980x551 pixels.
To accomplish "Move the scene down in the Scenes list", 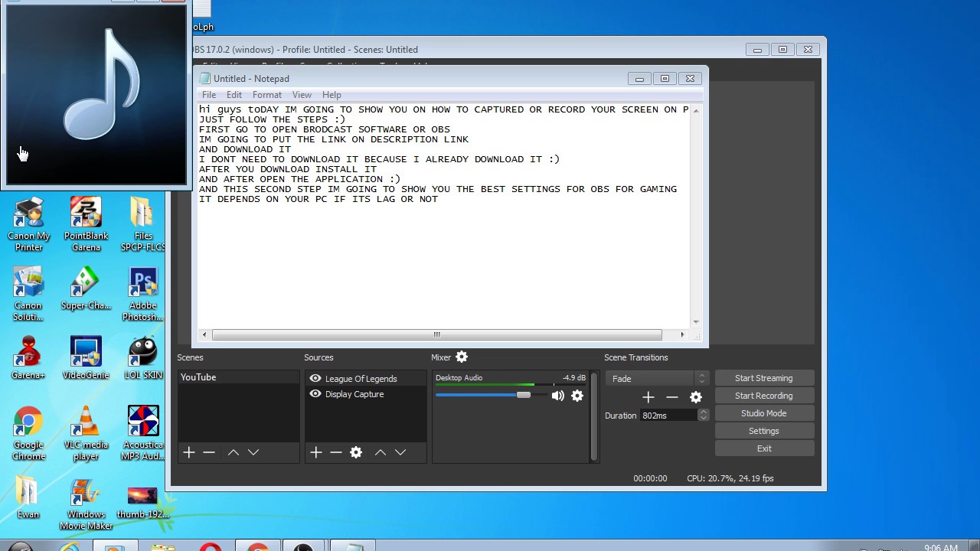I will 253,452.
